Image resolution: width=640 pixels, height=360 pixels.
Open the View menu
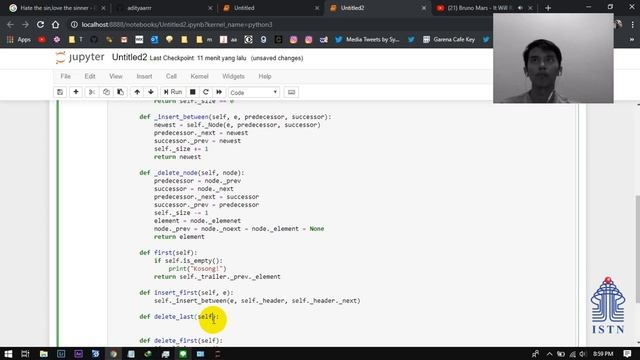tap(116, 76)
